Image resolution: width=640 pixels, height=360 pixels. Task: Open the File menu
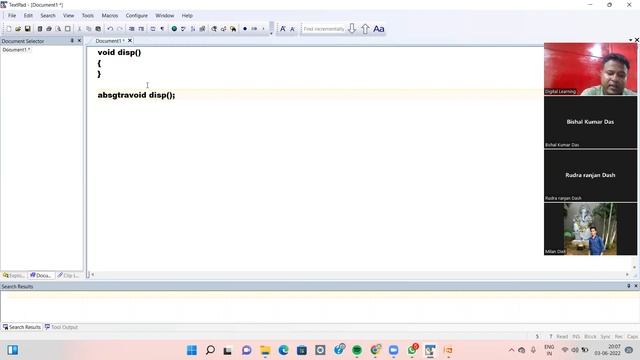coord(12,16)
